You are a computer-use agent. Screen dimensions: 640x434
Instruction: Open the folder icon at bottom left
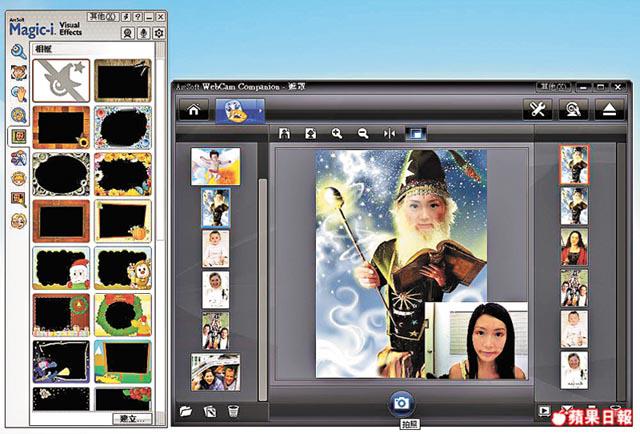[186, 411]
